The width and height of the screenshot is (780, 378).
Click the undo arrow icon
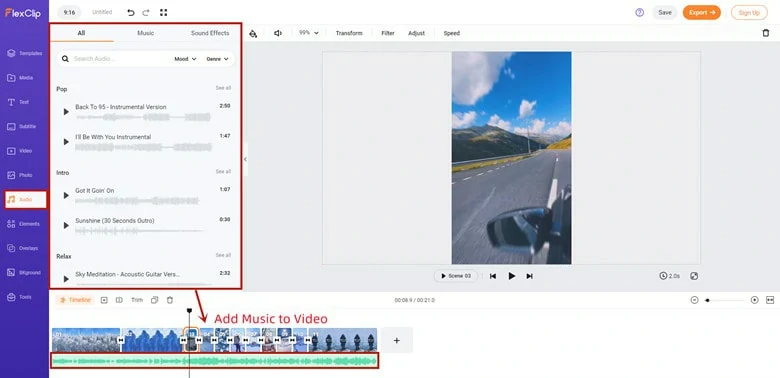pos(131,12)
